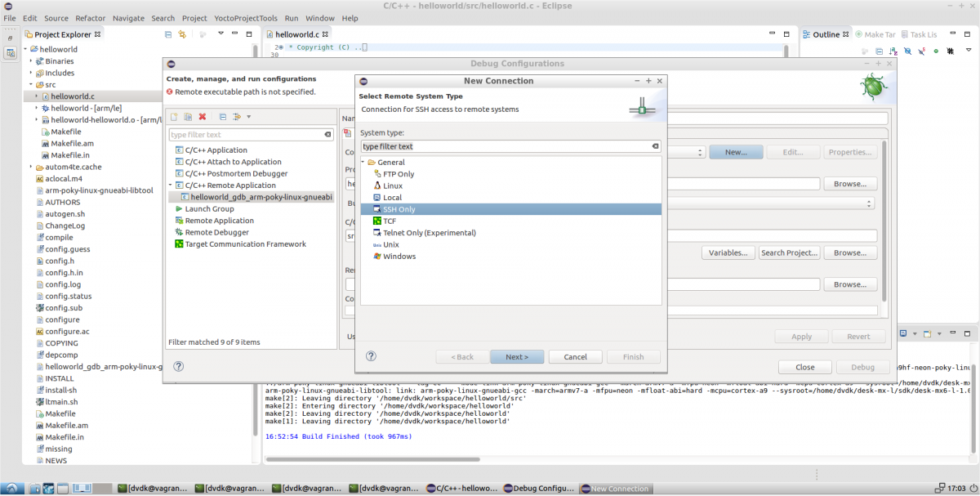Expand the Binaries node in Project Explorer
980x496 pixels.
point(31,61)
